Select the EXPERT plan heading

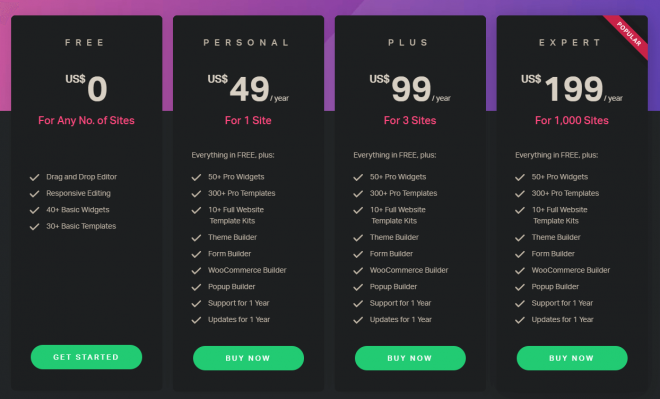570,43
